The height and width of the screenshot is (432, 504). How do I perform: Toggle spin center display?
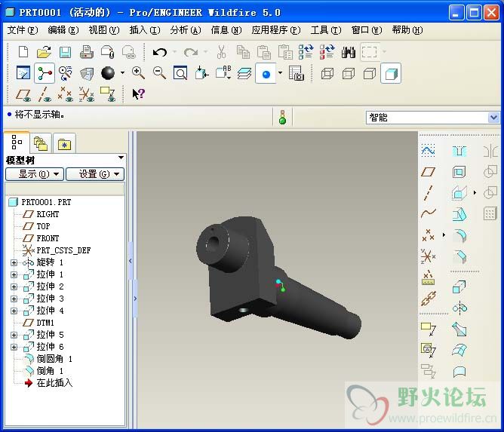click(45, 73)
